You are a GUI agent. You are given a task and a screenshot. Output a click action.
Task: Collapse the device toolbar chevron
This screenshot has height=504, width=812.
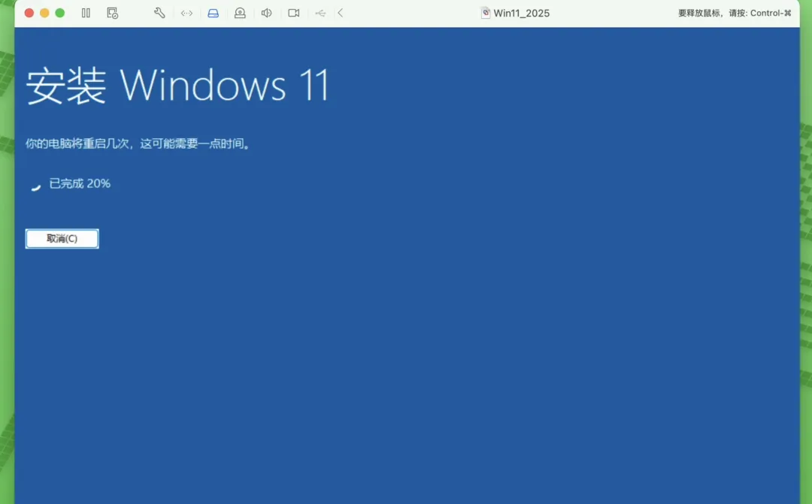click(x=341, y=13)
